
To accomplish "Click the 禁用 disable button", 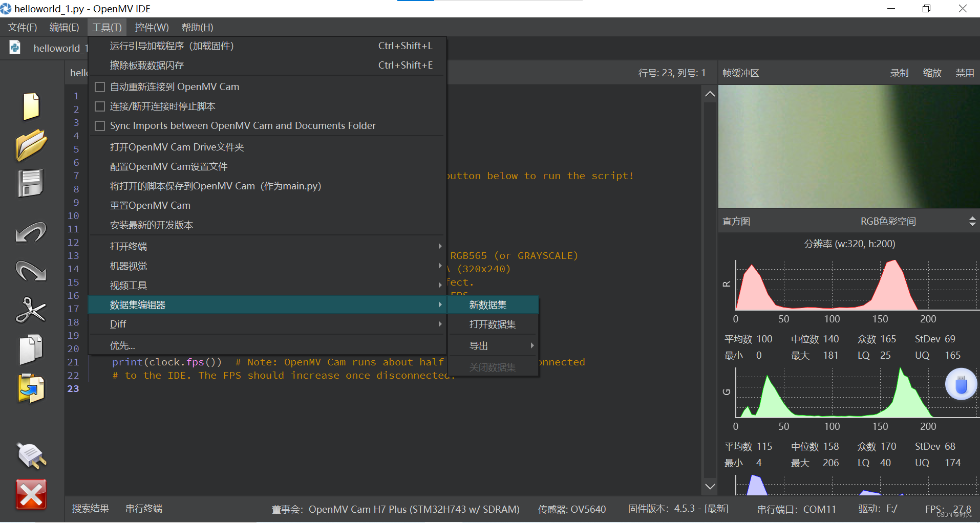I will tap(965, 73).
